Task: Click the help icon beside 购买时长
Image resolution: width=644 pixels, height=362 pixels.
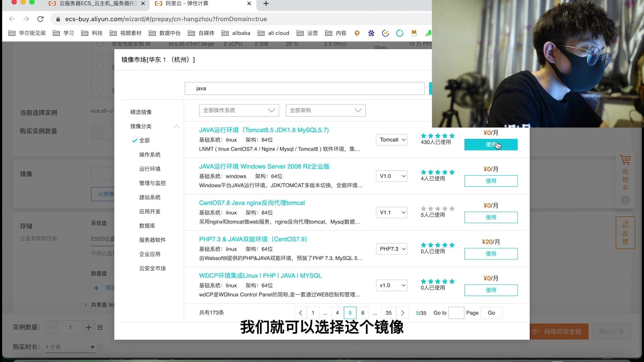Action: (x=100, y=347)
